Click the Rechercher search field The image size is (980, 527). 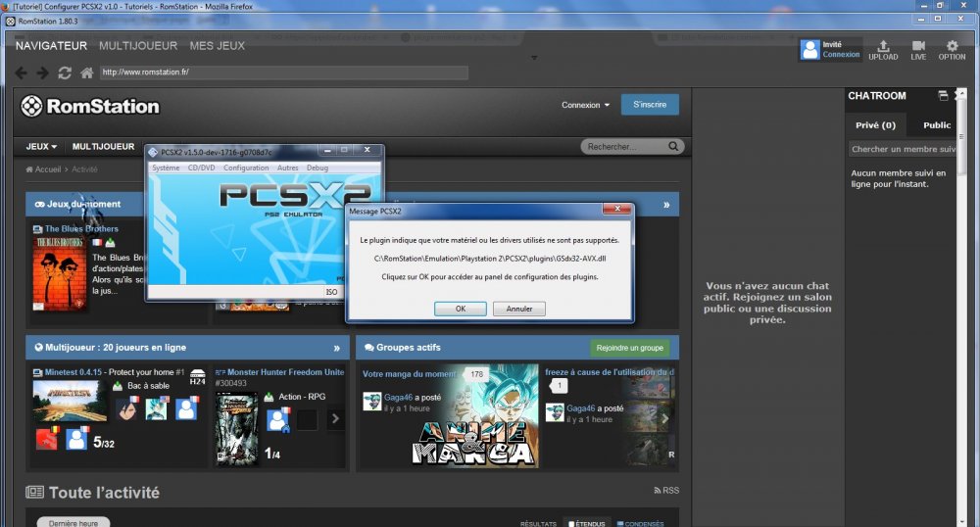click(x=625, y=146)
